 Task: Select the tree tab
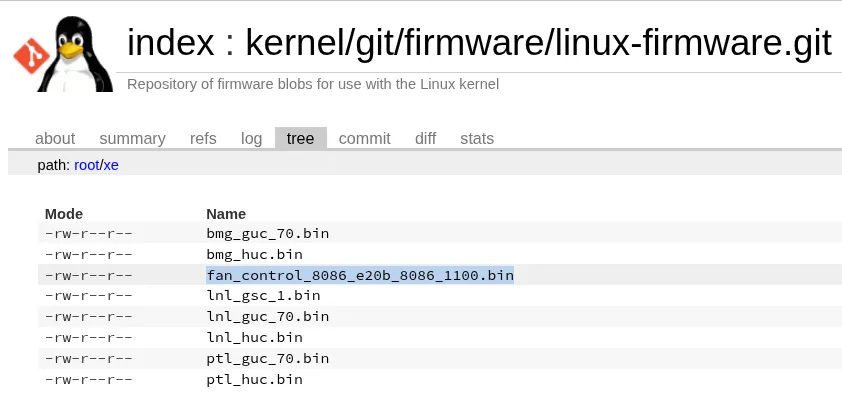pos(300,139)
